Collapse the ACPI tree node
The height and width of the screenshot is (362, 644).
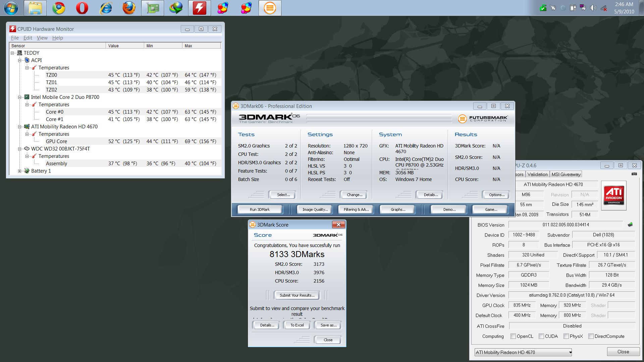(x=19, y=60)
